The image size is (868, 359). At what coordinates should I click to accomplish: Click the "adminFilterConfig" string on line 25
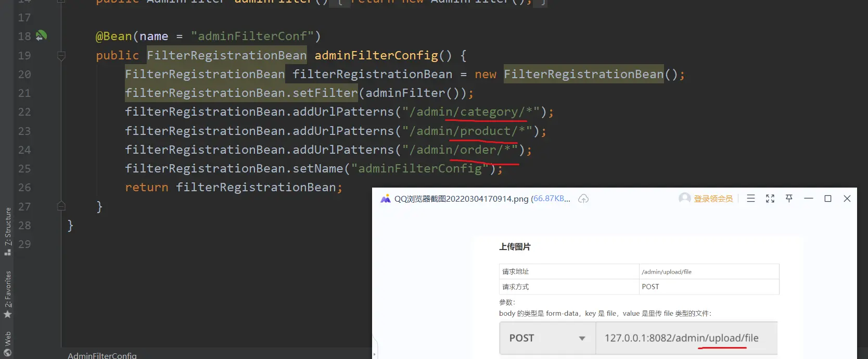click(x=420, y=168)
